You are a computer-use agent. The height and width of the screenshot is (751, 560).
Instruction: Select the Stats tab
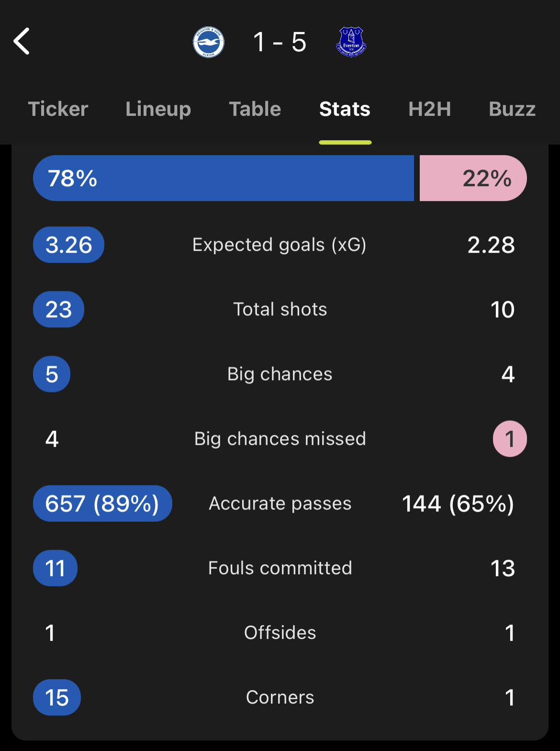[x=345, y=109]
